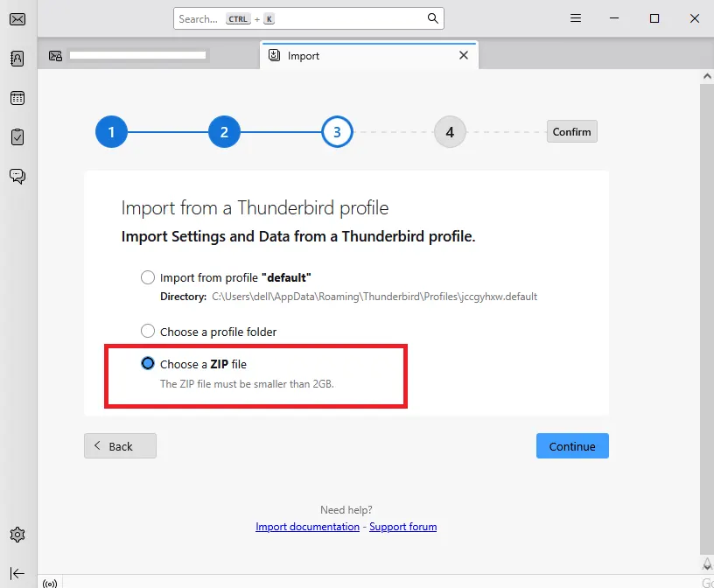This screenshot has height=588, width=714.
Task: Open the Calendar space
Action: coord(17,97)
